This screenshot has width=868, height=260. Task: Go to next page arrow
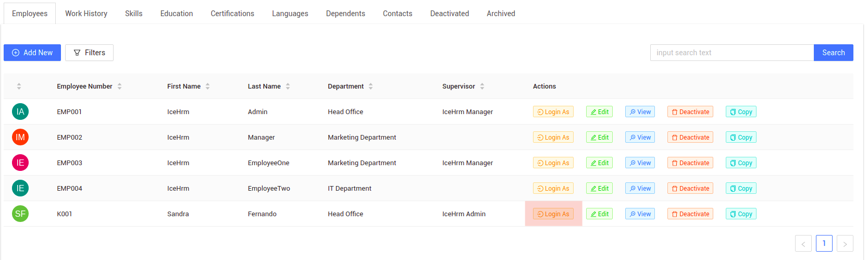845,243
